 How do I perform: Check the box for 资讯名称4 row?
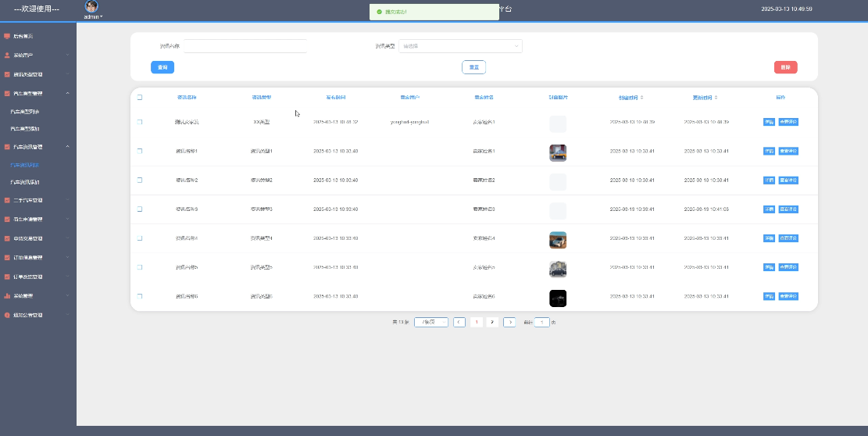point(140,238)
